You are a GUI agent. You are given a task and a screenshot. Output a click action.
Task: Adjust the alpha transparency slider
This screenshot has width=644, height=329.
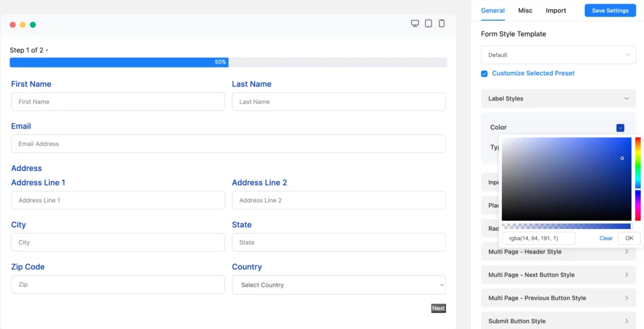[x=567, y=226]
